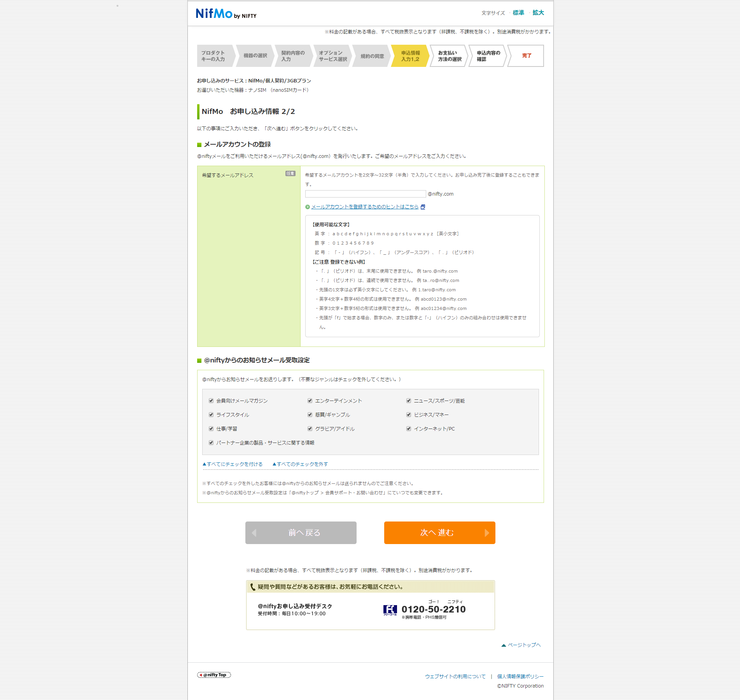This screenshot has height=700, width=740.
Task: Click 希望するメールアドレス label
Action: [x=227, y=175]
